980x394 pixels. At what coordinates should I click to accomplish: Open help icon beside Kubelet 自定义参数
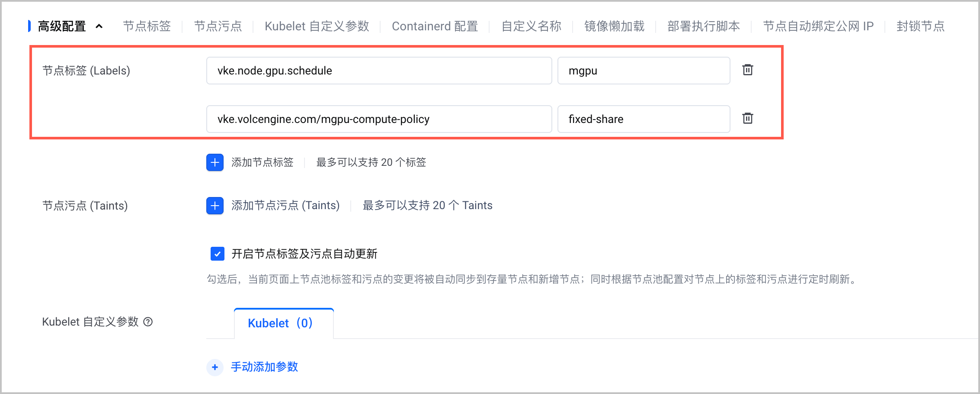148,322
